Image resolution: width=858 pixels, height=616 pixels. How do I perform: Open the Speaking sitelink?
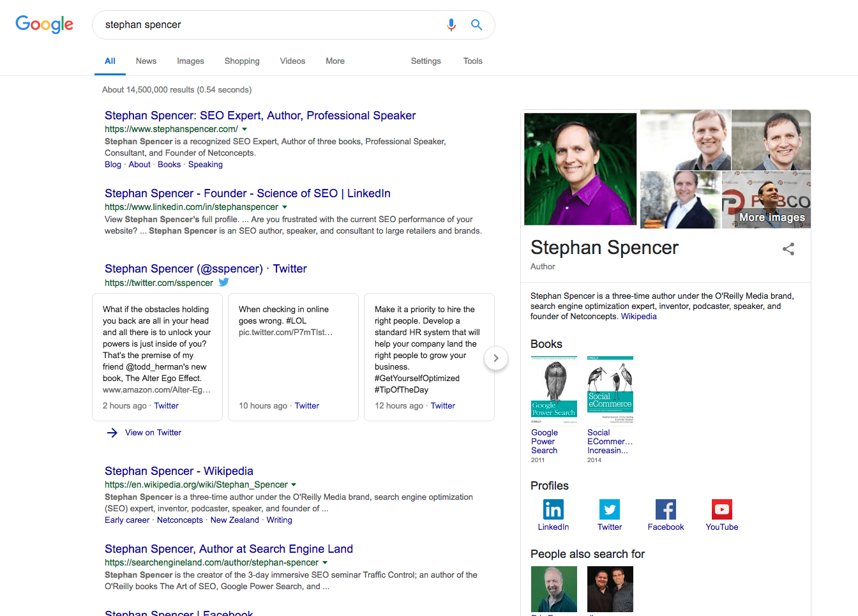point(206,165)
